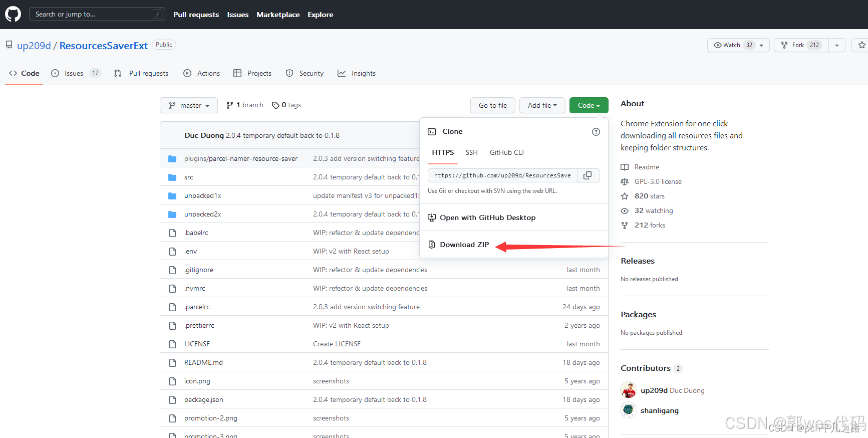
Task: Open the 820 stars link
Action: (x=650, y=196)
